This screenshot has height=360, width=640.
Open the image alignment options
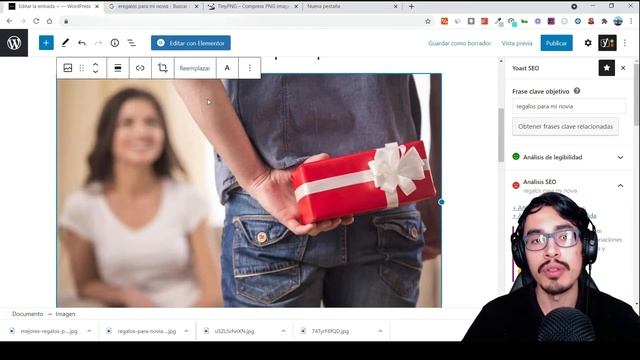pyautogui.click(x=118, y=68)
